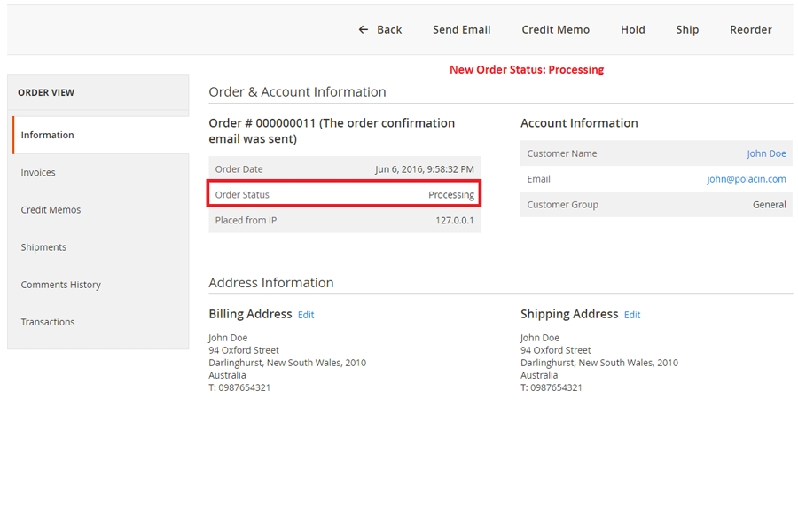Click the Back arrow icon

click(x=364, y=30)
